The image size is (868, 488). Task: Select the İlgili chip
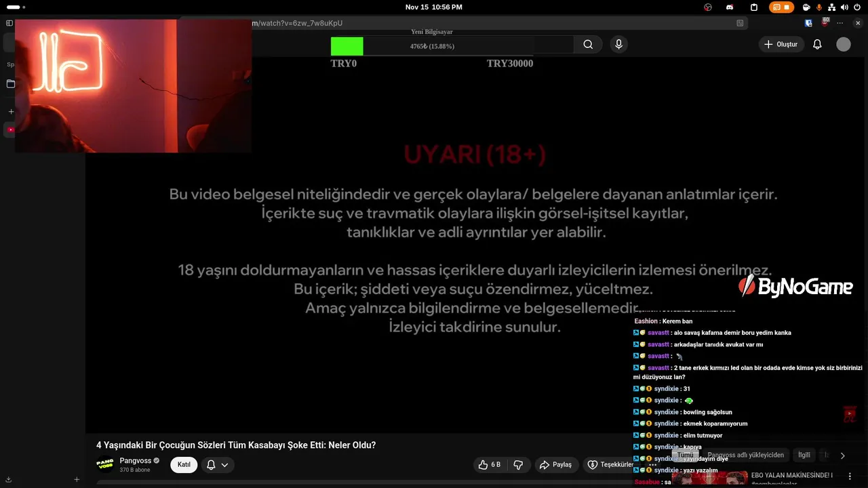pos(804,455)
